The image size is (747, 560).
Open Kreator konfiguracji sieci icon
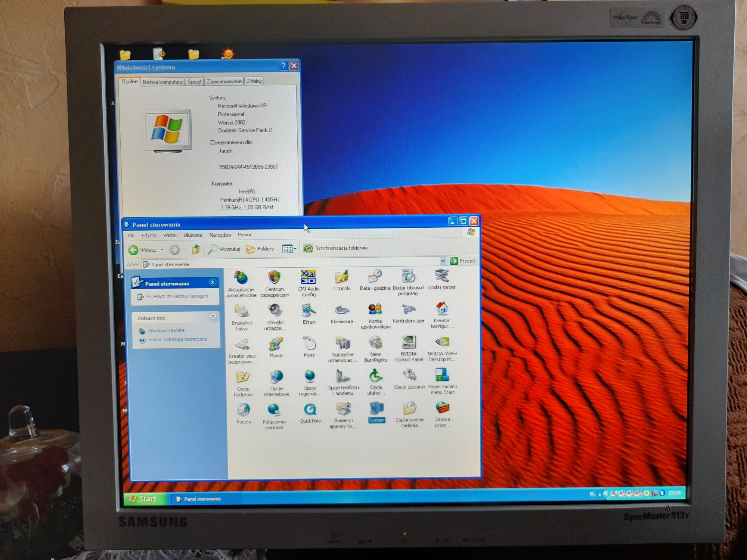tap(442, 315)
